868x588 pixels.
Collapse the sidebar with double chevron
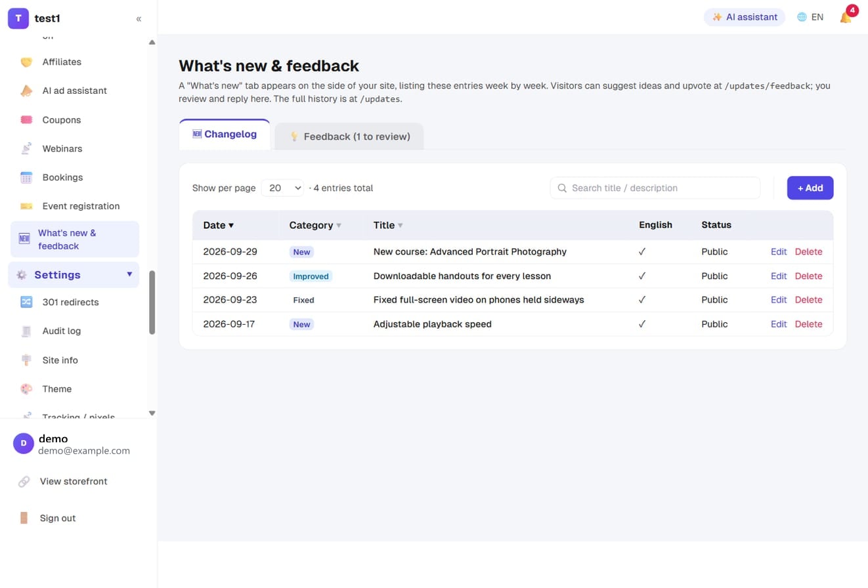tap(139, 19)
